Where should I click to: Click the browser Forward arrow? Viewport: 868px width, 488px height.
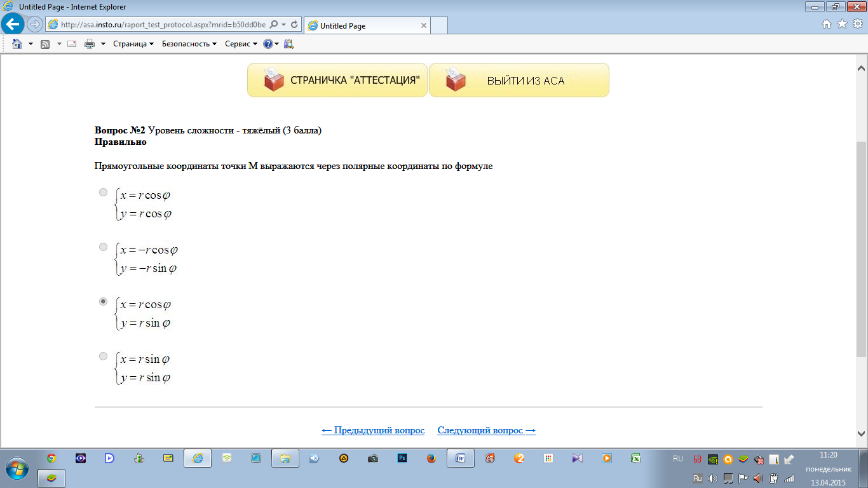click(x=35, y=25)
